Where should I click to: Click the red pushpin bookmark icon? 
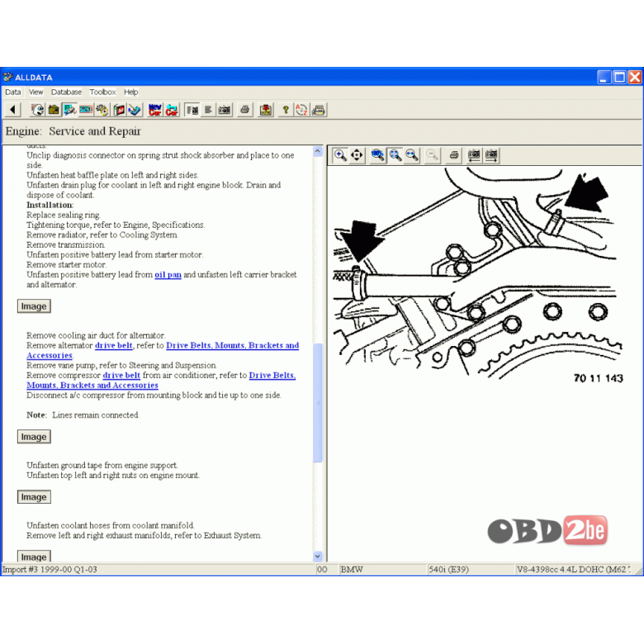(266, 110)
